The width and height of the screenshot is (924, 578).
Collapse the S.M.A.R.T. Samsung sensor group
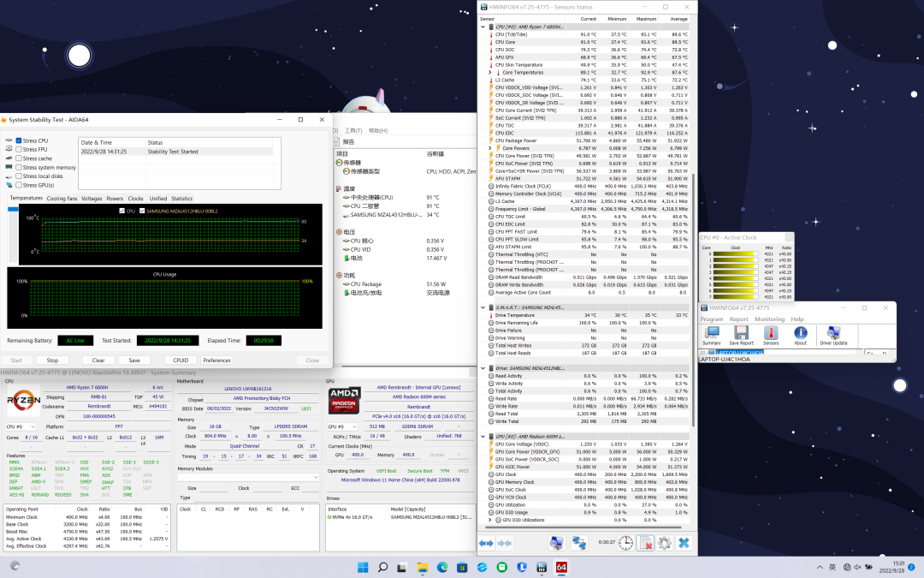pos(483,307)
